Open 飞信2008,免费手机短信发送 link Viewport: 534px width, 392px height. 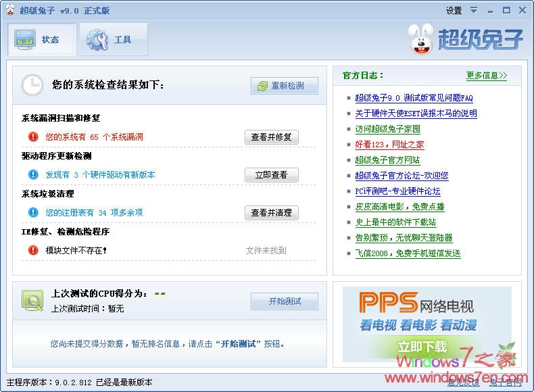408,253
